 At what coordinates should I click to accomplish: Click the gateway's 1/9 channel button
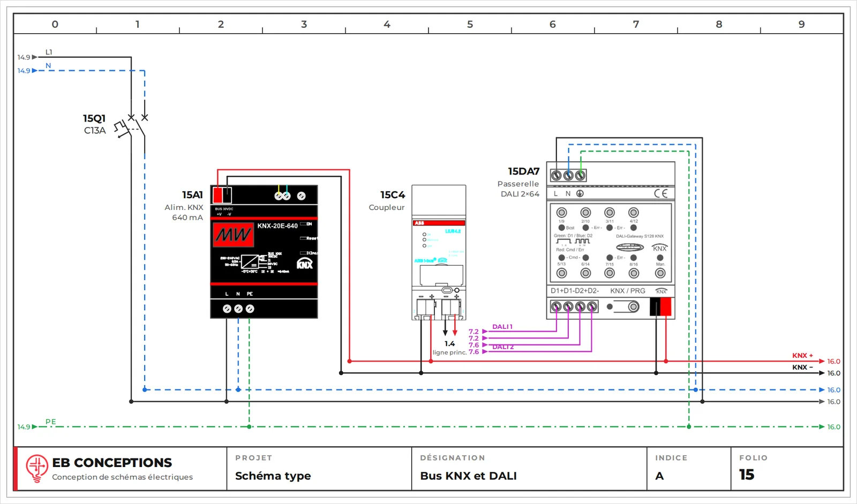tap(561, 213)
